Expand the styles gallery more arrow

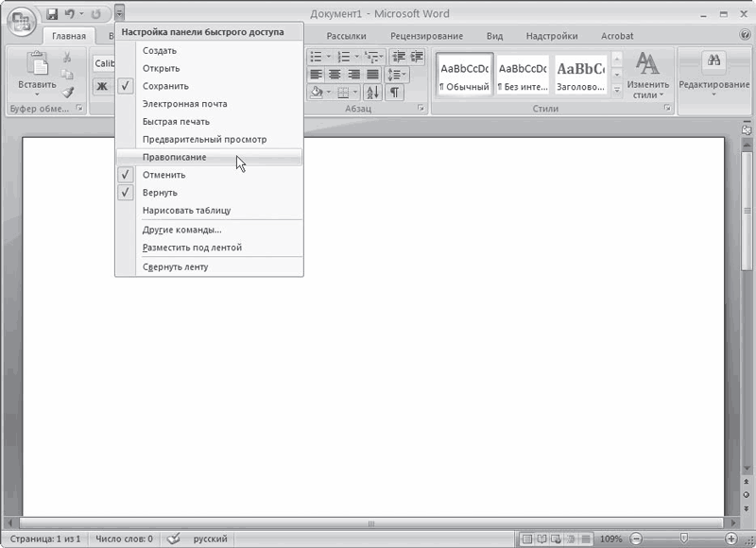click(617, 89)
